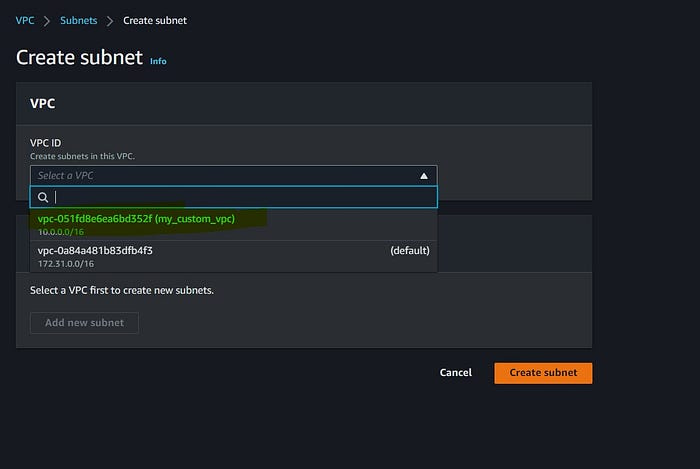Viewport: 700px width, 469px height.
Task: Cancel the subnet creation
Action: [x=455, y=373]
